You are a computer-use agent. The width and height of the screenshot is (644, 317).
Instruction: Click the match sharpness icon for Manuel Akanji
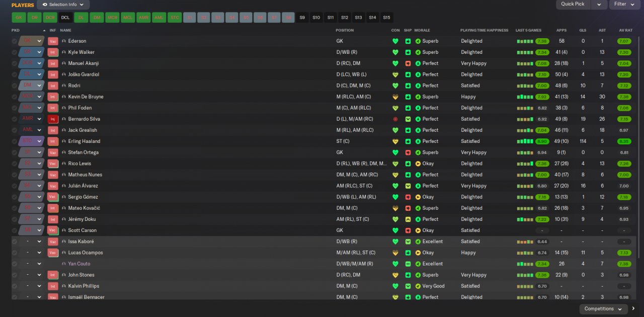point(408,63)
